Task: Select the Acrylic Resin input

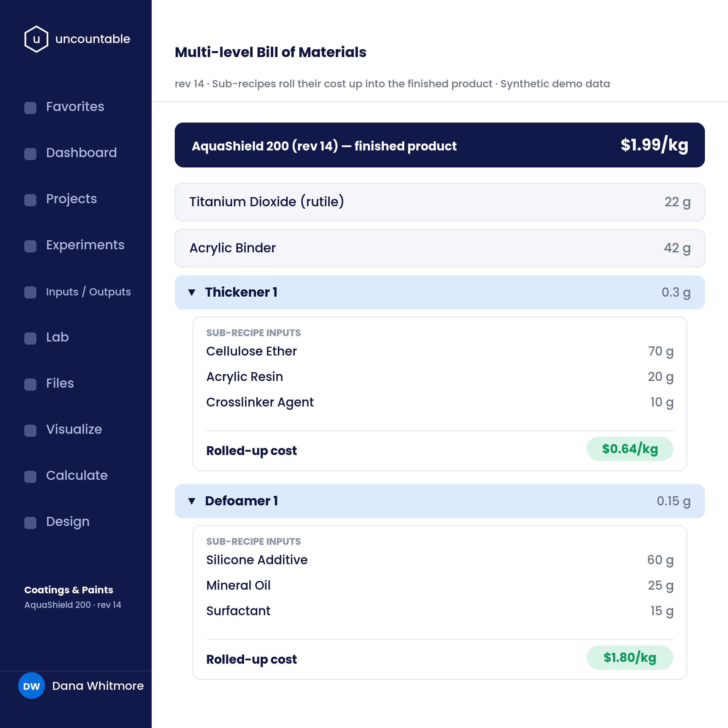Action: click(244, 377)
